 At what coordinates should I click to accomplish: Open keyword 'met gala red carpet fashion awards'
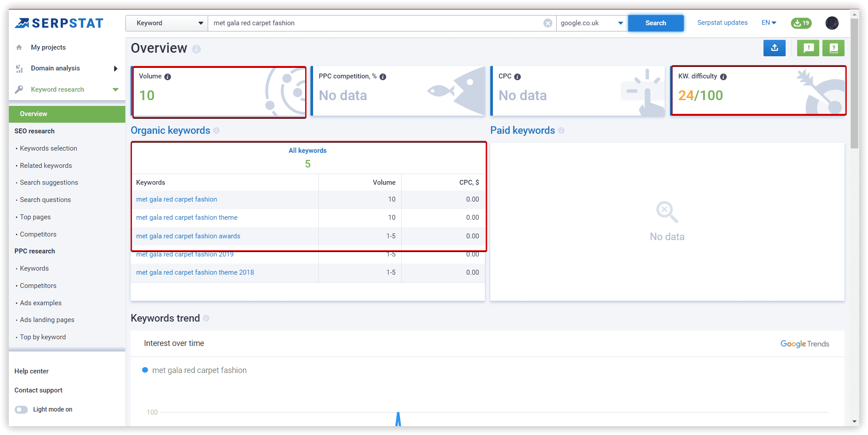[188, 236]
